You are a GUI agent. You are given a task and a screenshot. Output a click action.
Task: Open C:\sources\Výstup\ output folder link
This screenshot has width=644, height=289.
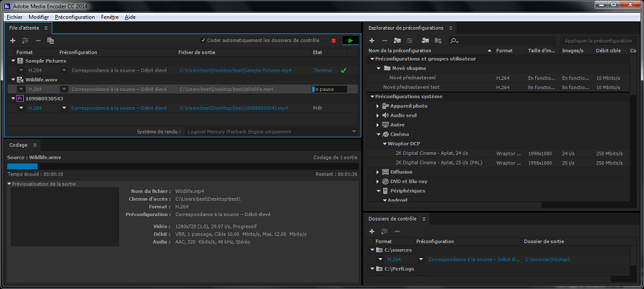[x=547, y=259]
